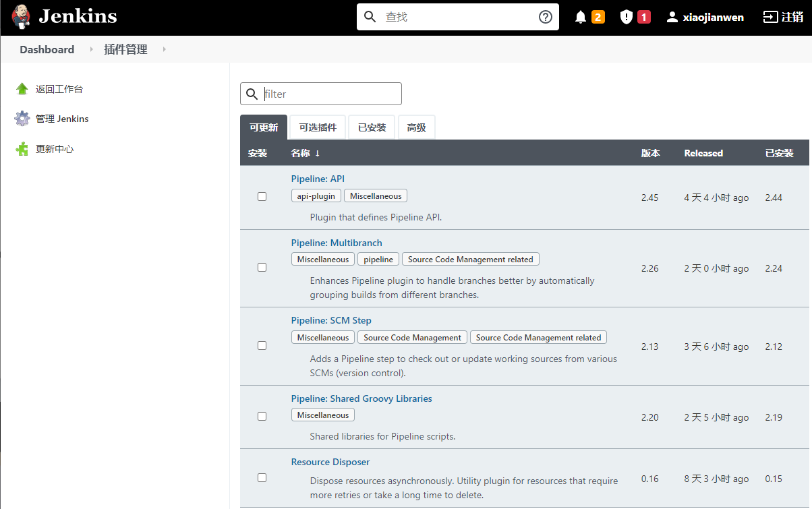Click the header search field 查找
Screen dimensions: 812x509
(458, 17)
